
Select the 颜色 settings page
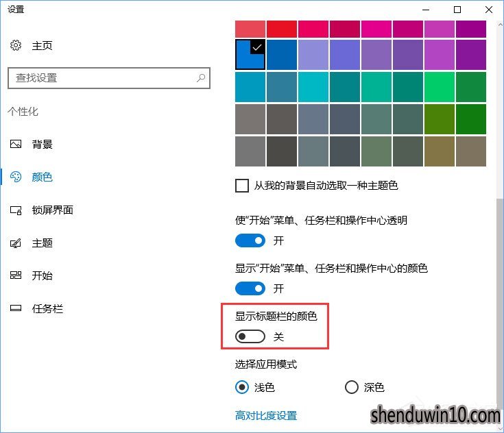42,177
